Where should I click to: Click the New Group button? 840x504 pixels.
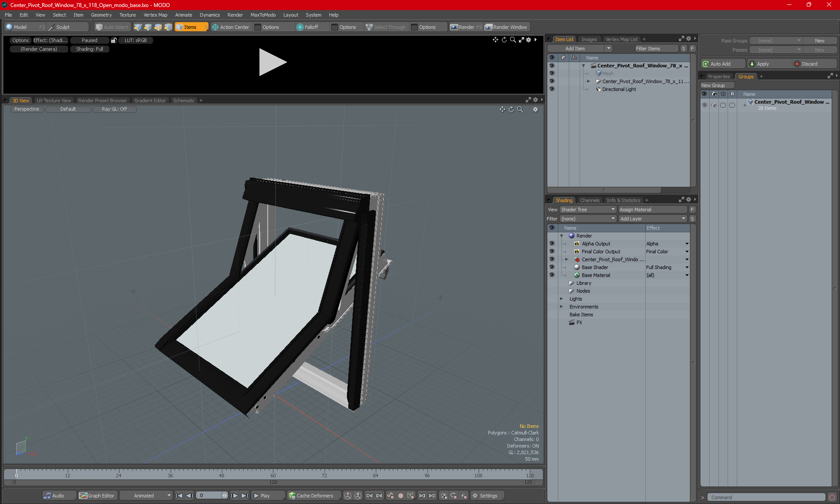click(717, 85)
